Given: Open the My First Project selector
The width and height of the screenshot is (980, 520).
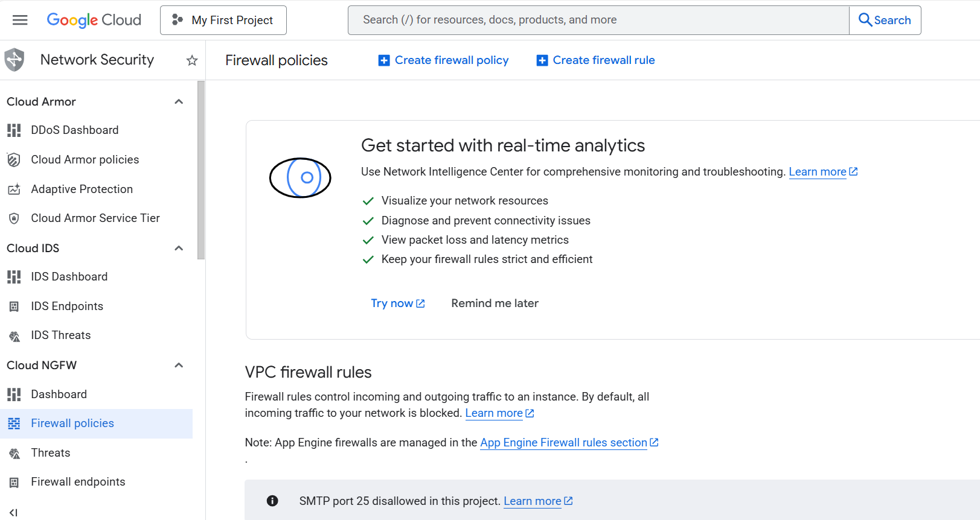Looking at the screenshot, I should (223, 19).
